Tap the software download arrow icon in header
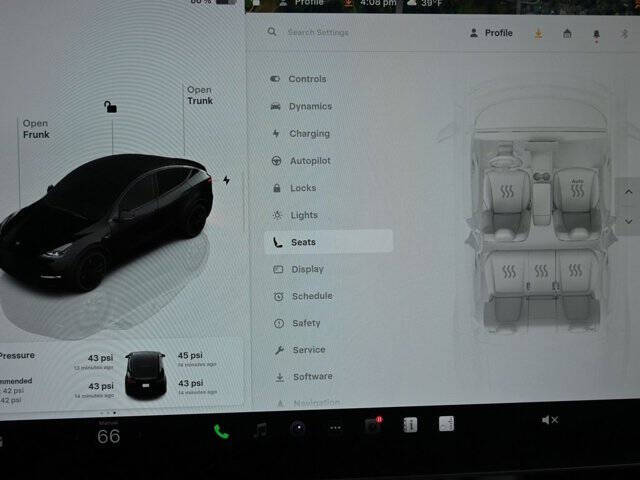 click(x=539, y=33)
